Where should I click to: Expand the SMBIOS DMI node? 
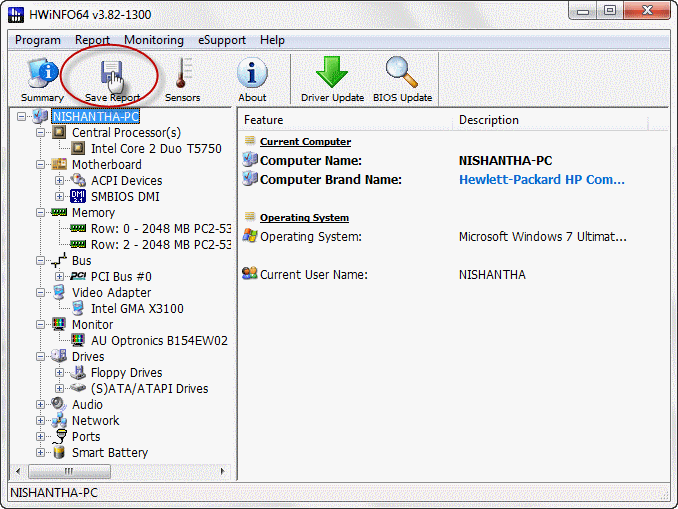point(59,196)
